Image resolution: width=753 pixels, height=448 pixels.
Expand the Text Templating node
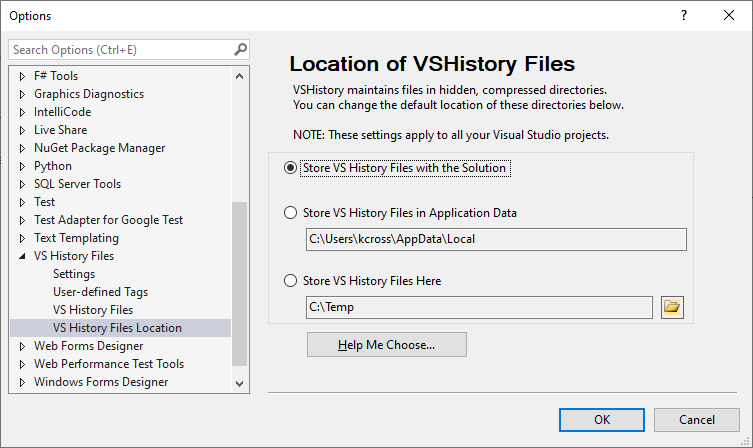click(x=22, y=238)
